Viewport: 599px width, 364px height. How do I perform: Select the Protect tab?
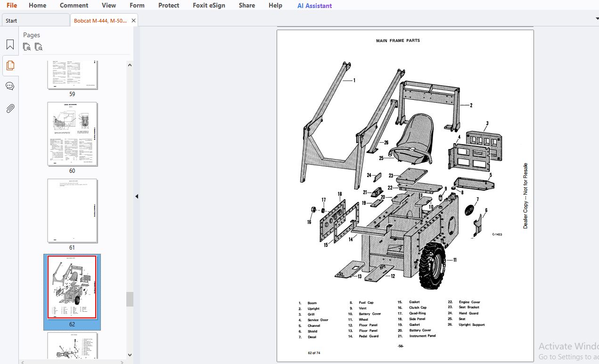[169, 5]
